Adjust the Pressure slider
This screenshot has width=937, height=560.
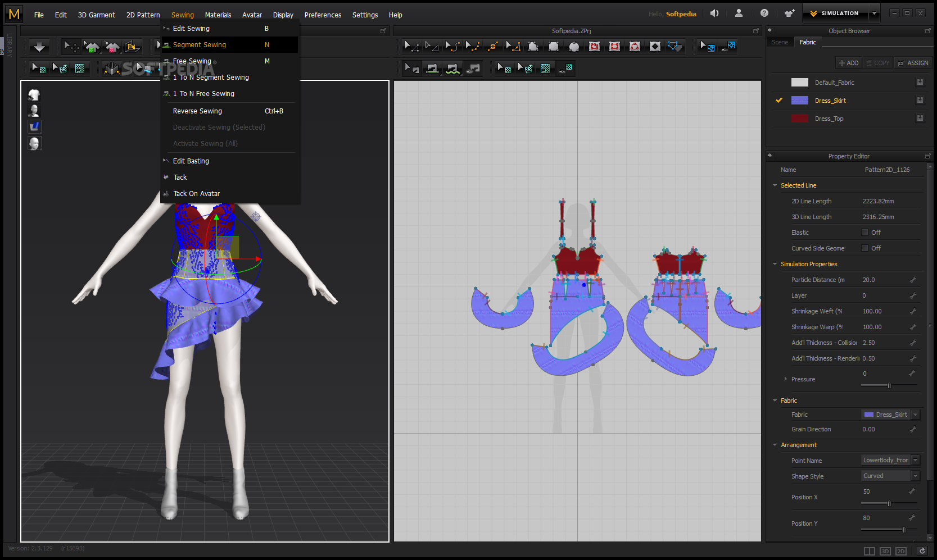[x=889, y=385]
